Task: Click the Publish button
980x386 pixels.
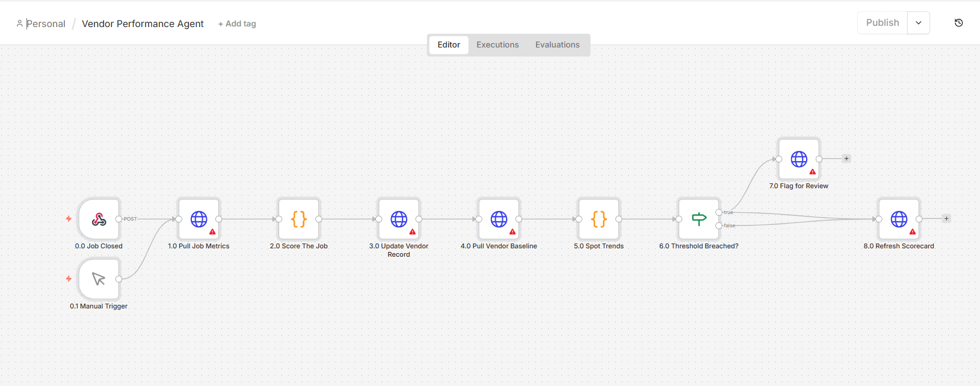Action: tap(883, 23)
